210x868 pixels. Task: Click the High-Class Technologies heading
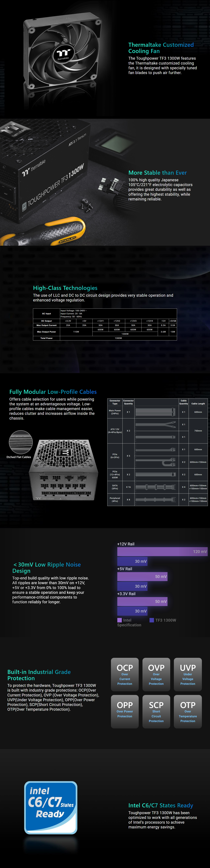65,288
